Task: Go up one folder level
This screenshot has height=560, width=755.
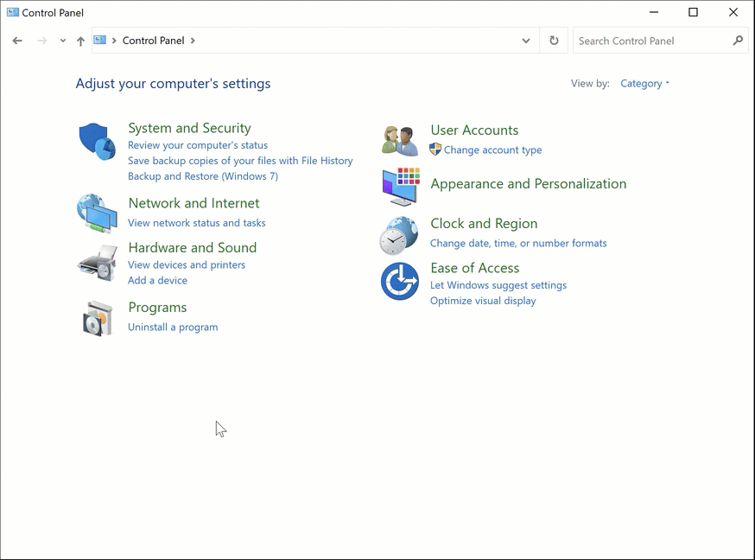Action: pyautogui.click(x=80, y=41)
